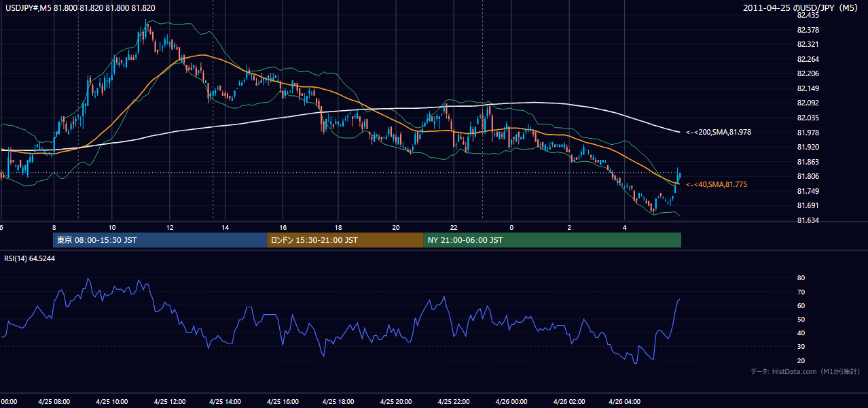Image resolution: width=868 pixels, height=408 pixels.
Task: Select the NY 21:00-06:00 JST session bar
Action: pos(552,240)
